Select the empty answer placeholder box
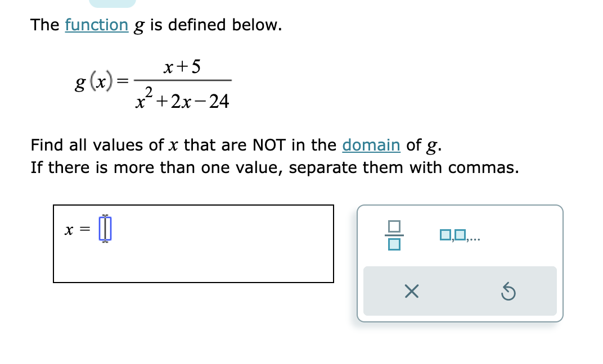This screenshot has width=603, height=364. pos(105,229)
